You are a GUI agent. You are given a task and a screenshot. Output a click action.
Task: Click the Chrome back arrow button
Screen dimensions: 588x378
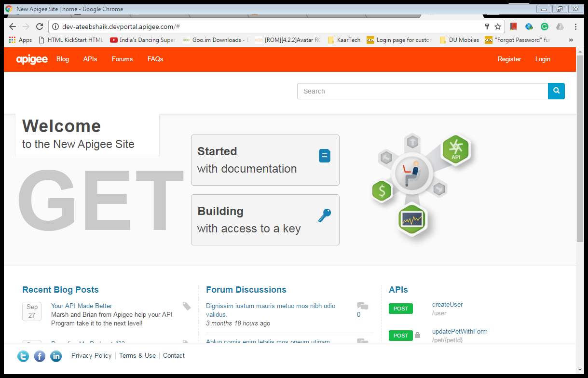pyautogui.click(x=13, y=27)
